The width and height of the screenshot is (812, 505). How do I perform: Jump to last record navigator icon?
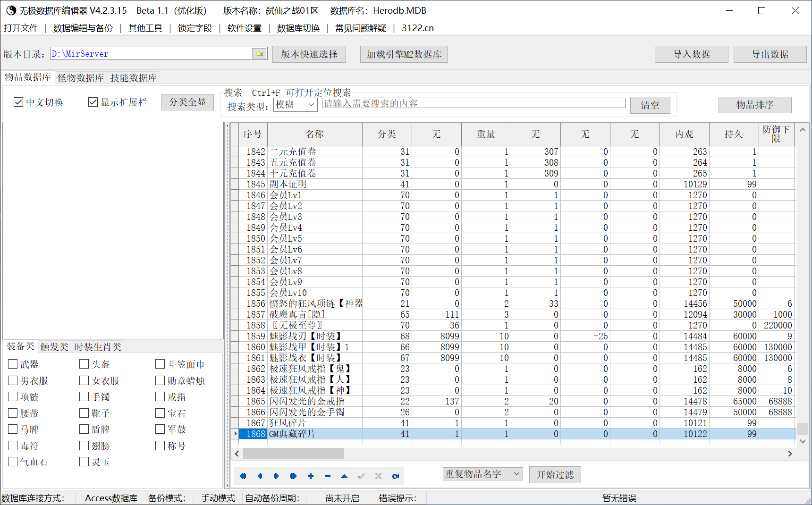pos(293,476)
